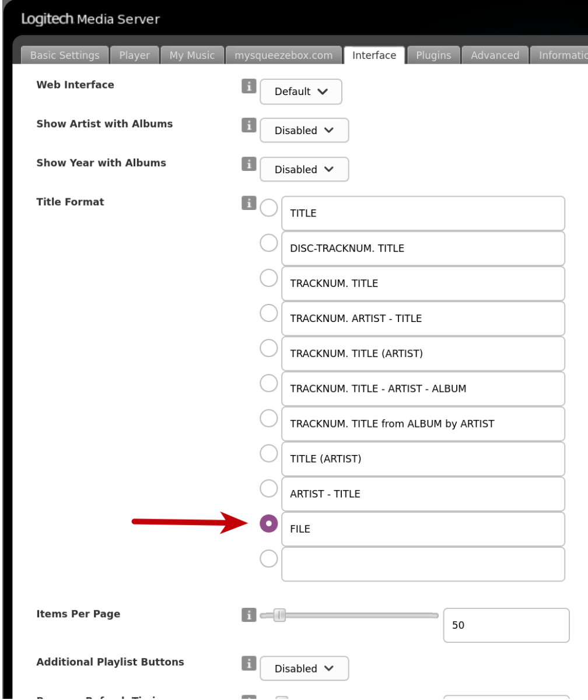Image resolution: width=588 pixels, height=700 pixels.
Task: Open the My Music tab
Action: click(x=192, y=55)
